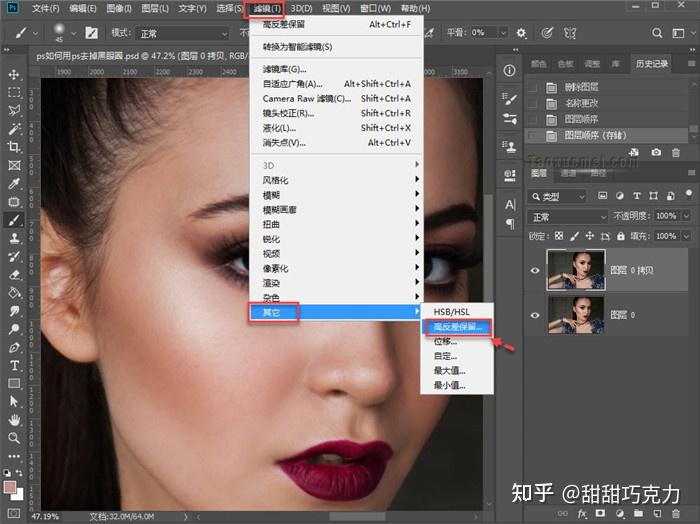Swap foreground and background colors arrow
700x524 pixels.
pyautogui.click(x=19, y=472)
